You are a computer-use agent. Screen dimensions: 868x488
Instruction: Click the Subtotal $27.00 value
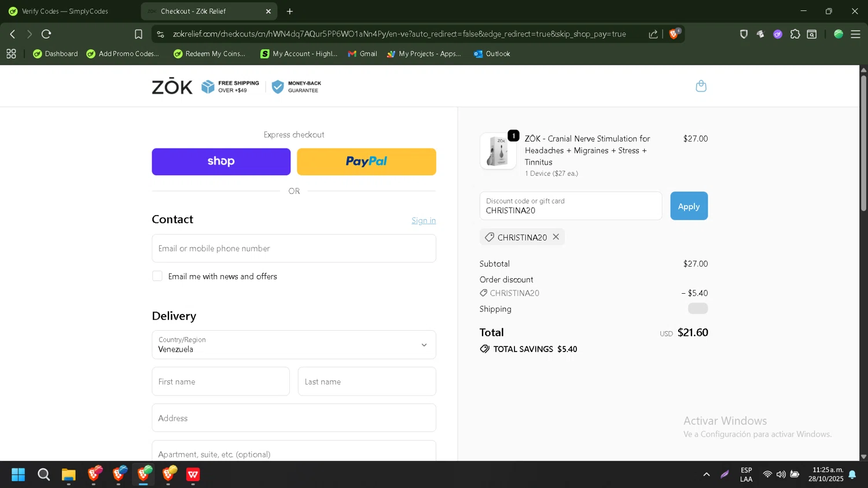pyautogui.click(x=695, y=264)
